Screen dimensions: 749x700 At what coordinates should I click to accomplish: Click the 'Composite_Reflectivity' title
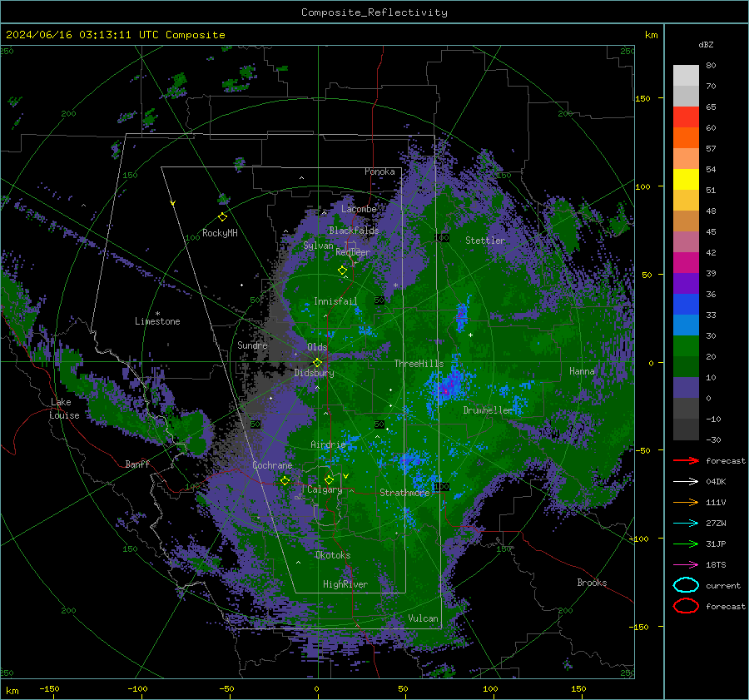tap(374, 12)
